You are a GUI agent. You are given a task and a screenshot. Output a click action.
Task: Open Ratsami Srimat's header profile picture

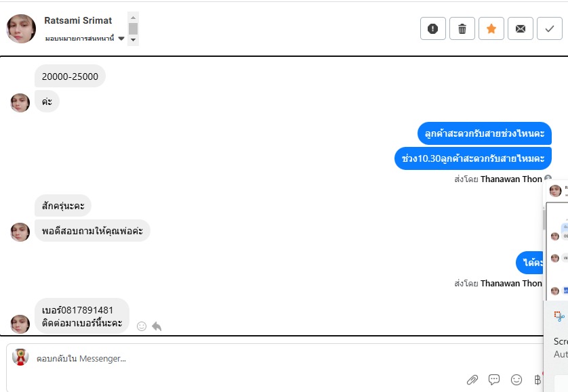(x=21, y=28)
